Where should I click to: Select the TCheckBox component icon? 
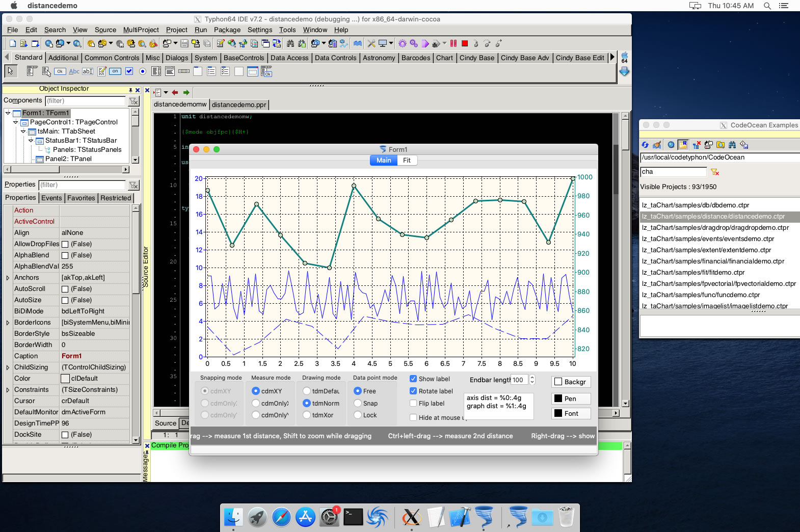click(129, 71)
